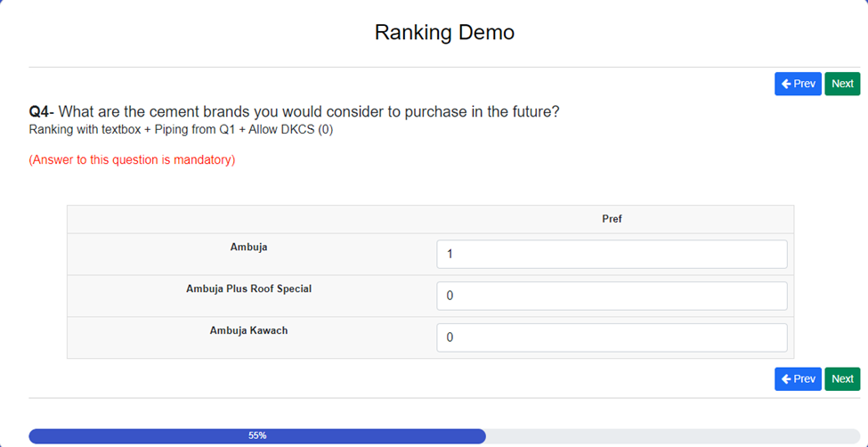Click the Ambuja Kawach rank input box
This screenshot has width=868, height=447.
(612, 337)
